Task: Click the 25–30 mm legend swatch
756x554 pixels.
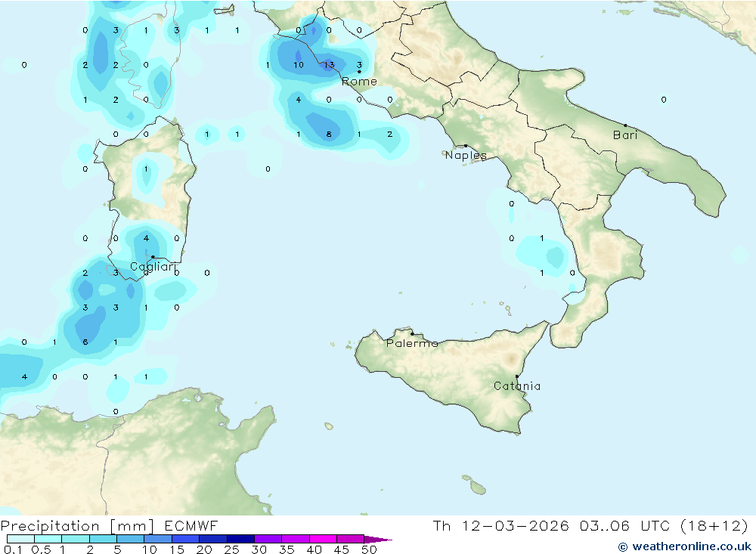Action: [240, 539]
